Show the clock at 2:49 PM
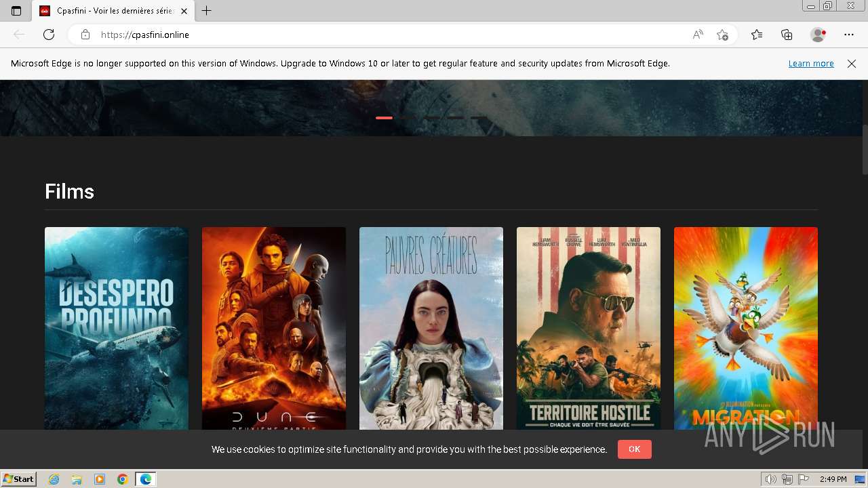Viewport: 868px width, 488px height. pos(833,479)
